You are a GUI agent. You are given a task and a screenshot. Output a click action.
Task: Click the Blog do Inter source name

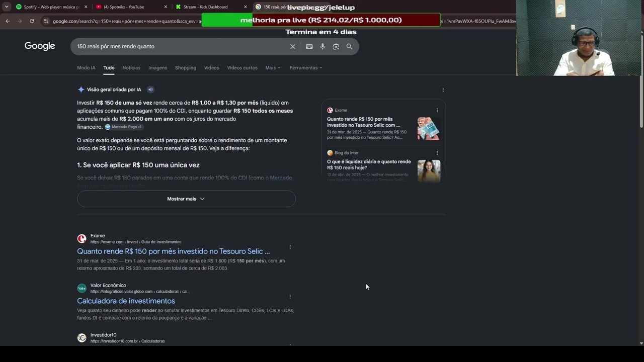coord(347,153)
